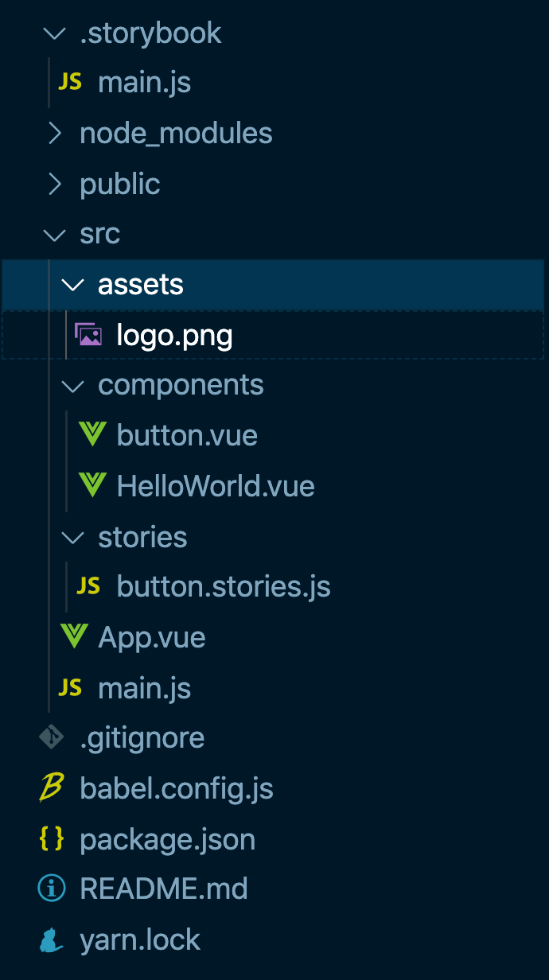The image size is (549, 980).
Task: Click the Vue icon beside button.vue
Action: pos(92,435)
